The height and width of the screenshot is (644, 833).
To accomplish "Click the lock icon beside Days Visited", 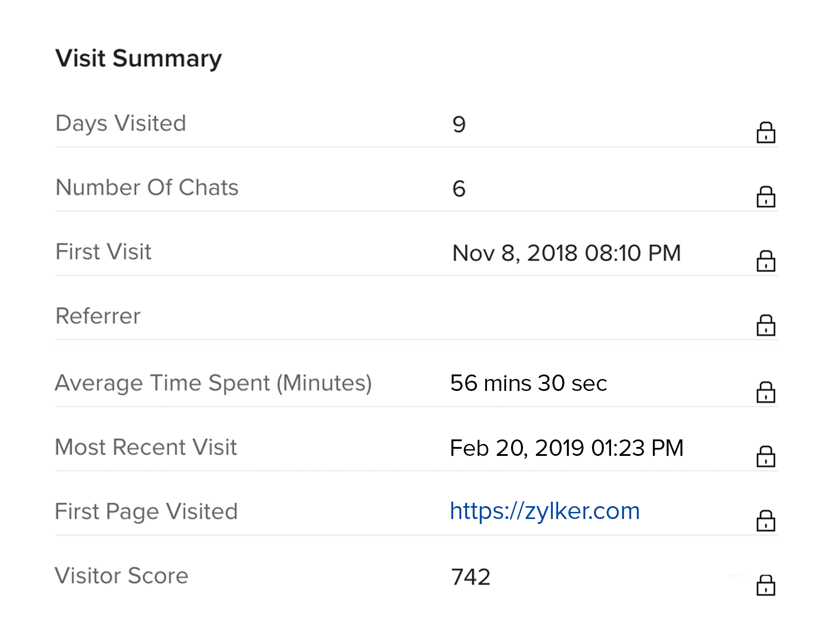I will click(765, 133).
